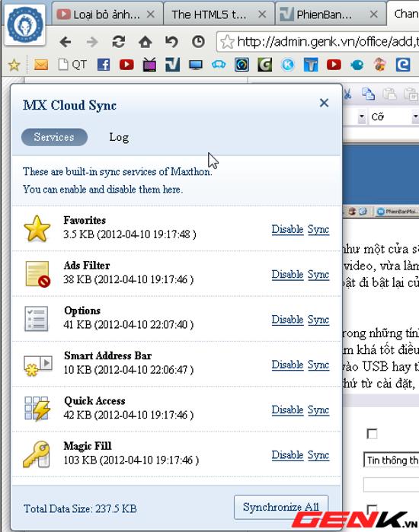Go back with the back arrow
This screenshot has width=419, height=532.
66,42
